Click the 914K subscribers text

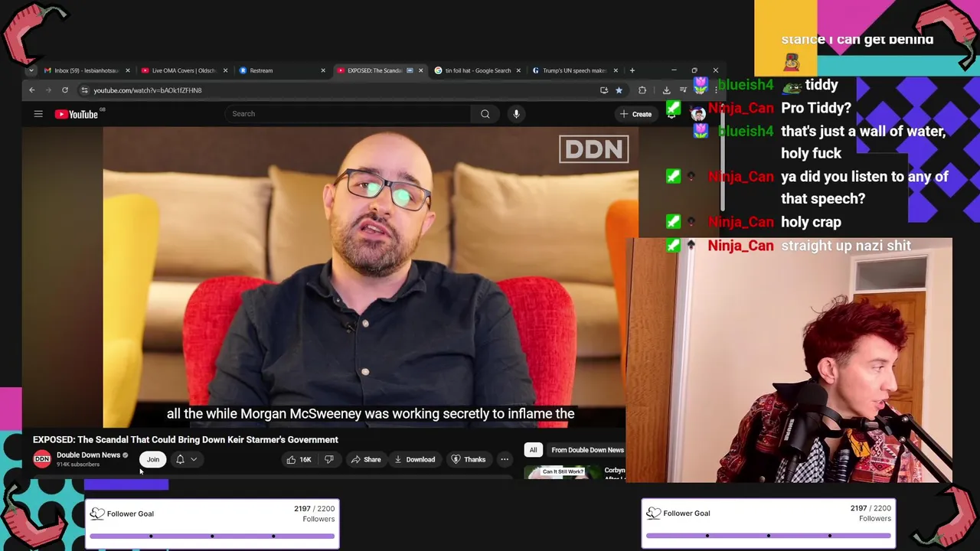(x=78, y=465)
